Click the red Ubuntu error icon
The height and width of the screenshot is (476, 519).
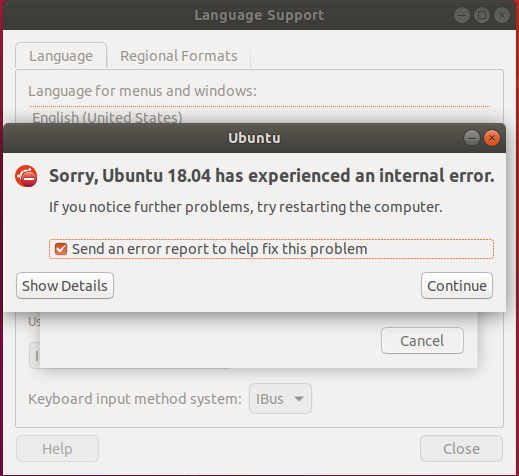26,176
